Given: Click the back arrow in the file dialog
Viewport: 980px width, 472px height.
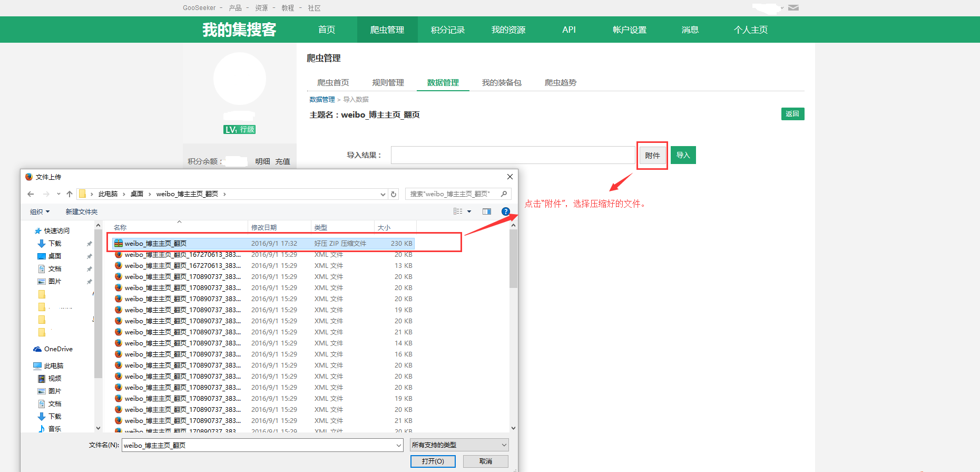Looking at the screenshot, I should 31,194.
